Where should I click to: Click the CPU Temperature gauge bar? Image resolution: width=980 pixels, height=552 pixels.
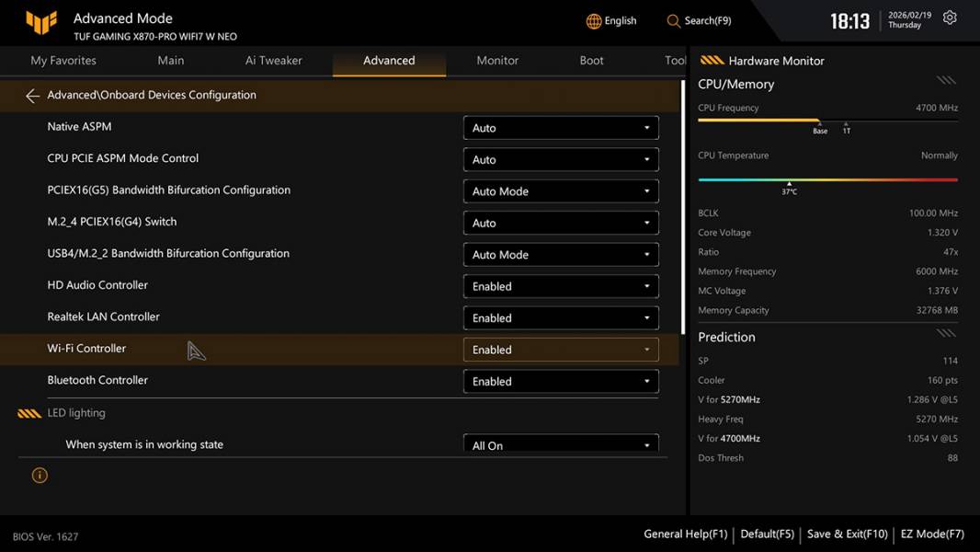827,180
